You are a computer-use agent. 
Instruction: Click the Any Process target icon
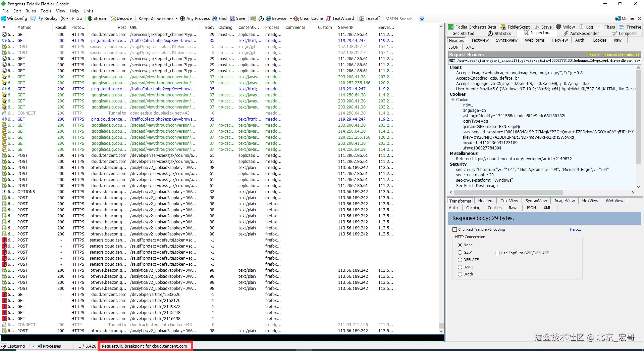point(182,18)
